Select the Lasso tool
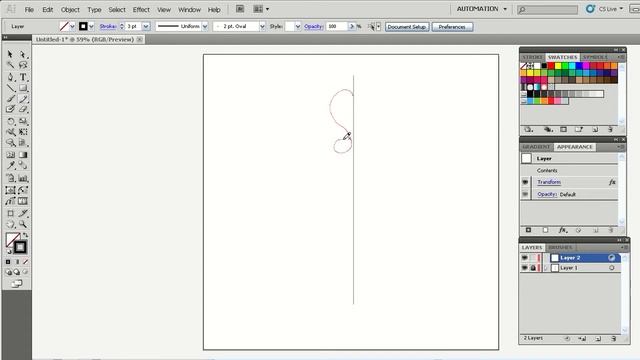 tap(23, 65)
